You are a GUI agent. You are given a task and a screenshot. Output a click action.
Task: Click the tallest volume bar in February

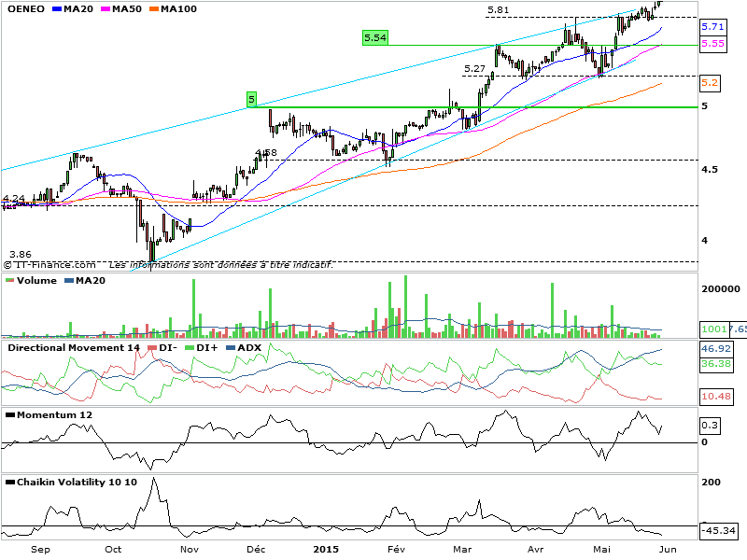click(x=406, y=307)
